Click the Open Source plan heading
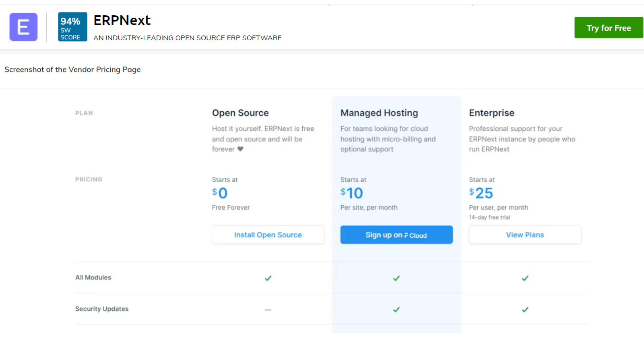The image size is (644, 362). click(240, 113)
